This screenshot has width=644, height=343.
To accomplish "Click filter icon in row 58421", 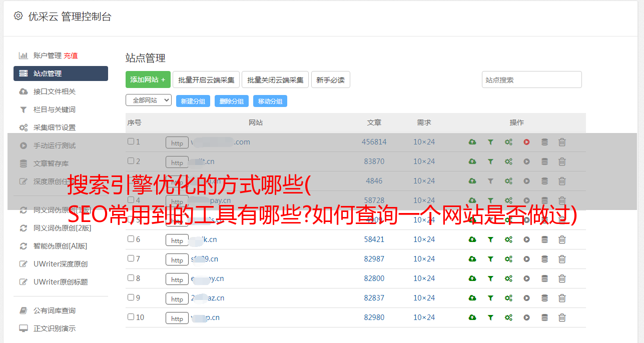I will click(x=490, y=239).
